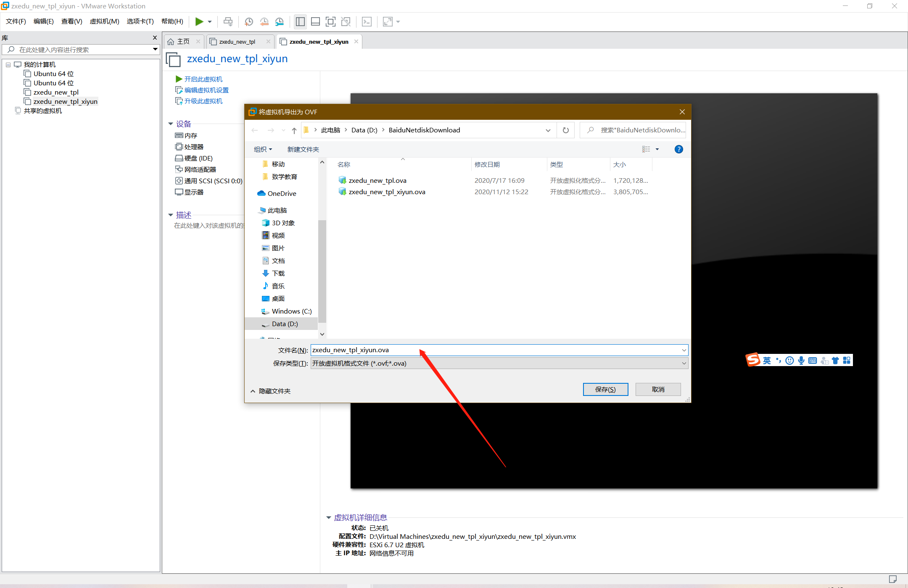This screenshot has width=908, height=588.
Task: Click the console view toolbar icon
Action: (367, 21)
